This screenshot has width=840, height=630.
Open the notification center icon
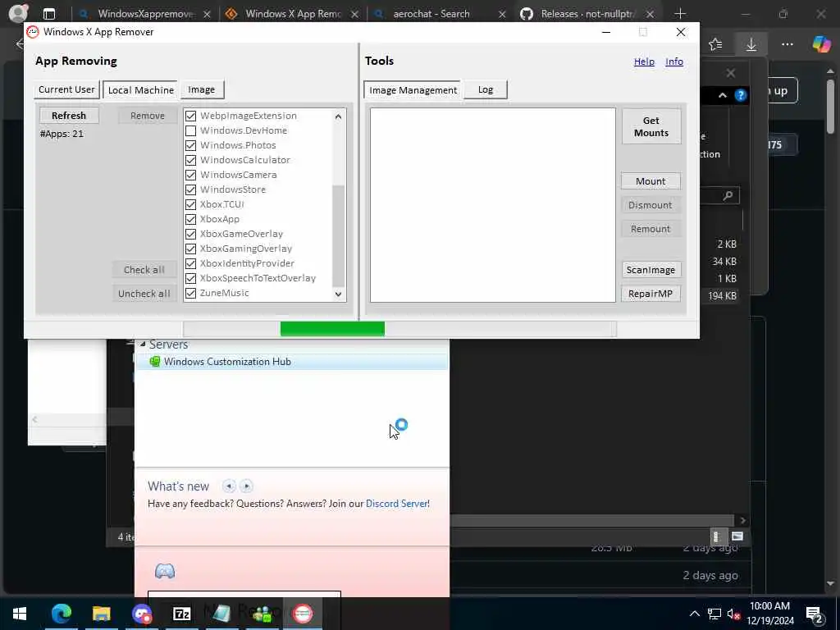coord(814,614)
